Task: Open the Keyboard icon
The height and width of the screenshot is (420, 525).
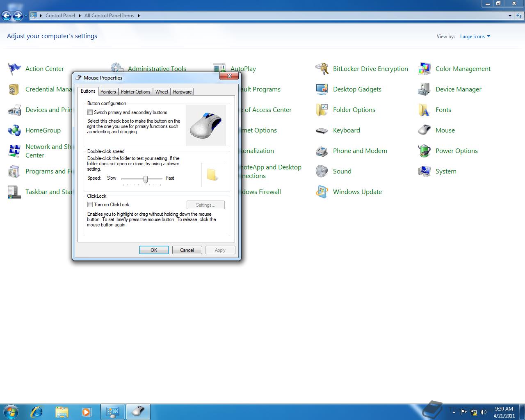Action: [322, 130]
